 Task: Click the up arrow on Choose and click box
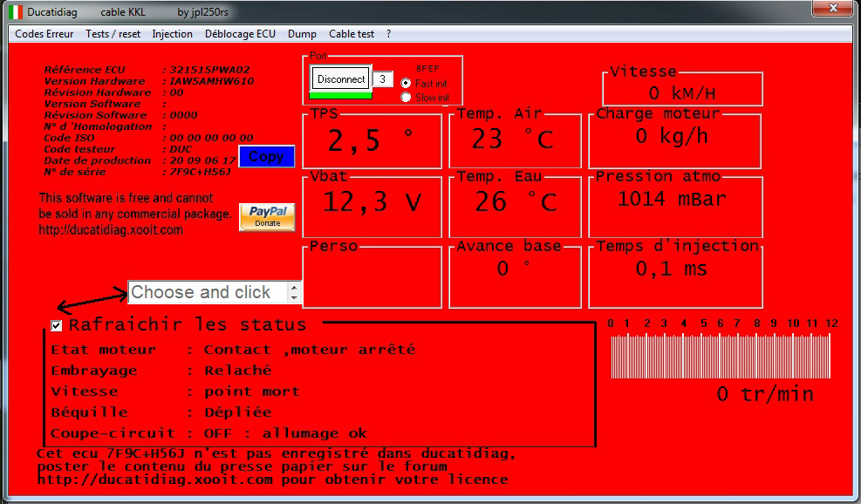tap(296, 287)
